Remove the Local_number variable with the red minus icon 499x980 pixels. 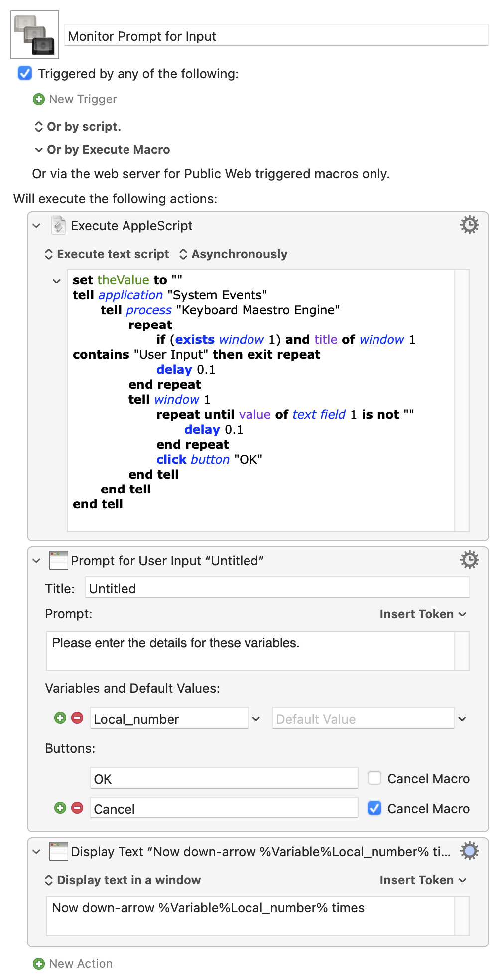coord(77,718)
